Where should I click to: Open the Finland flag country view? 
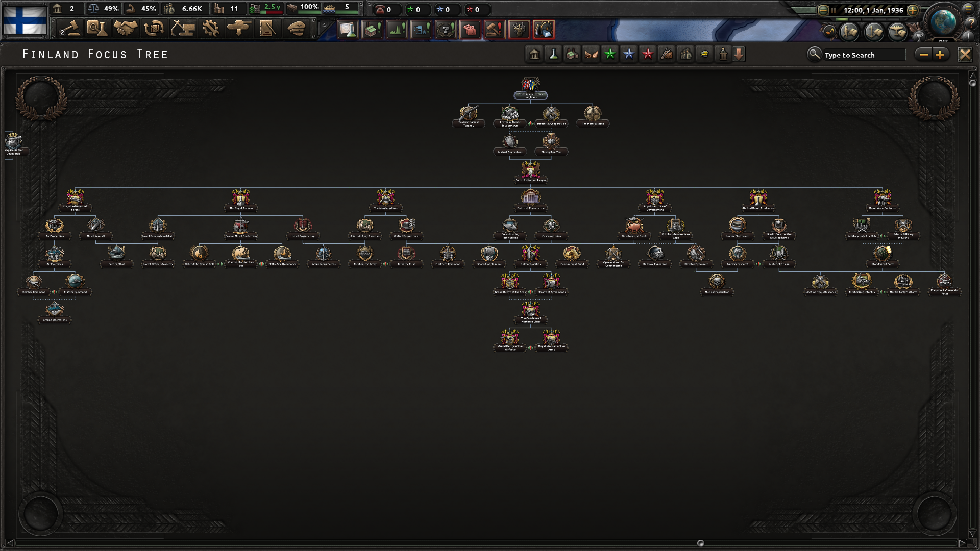[x=24, y=20]
